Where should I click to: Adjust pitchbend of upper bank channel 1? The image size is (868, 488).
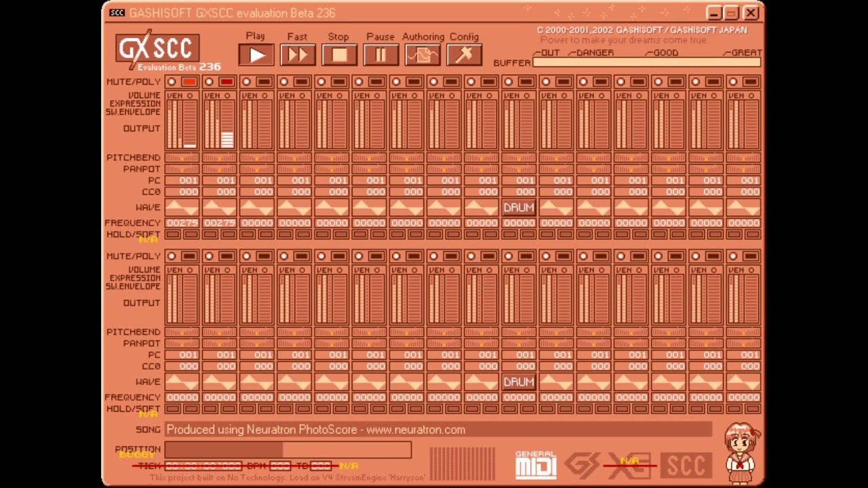(x=182, y=157)
